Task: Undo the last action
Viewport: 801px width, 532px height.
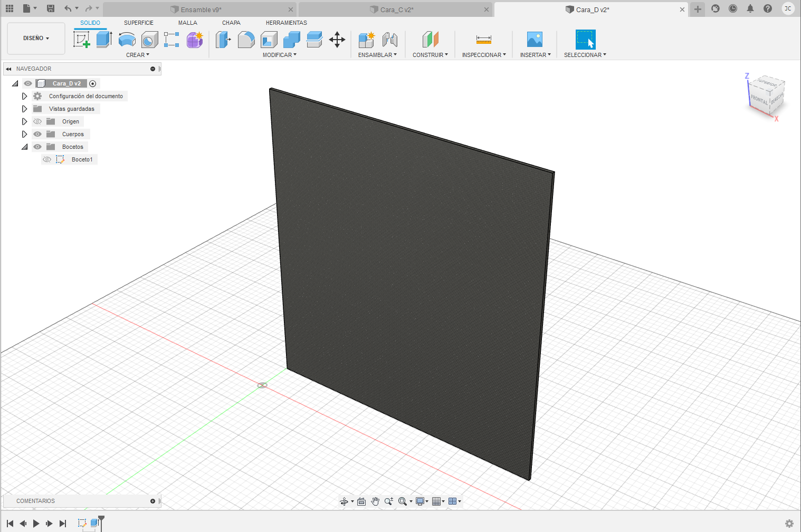Action: coord(68,8)
